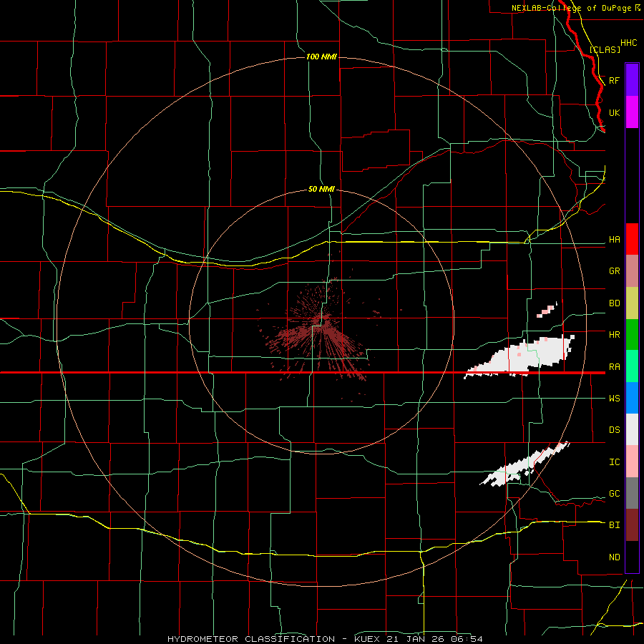Click the RF legend label
This screenshot has width=644, height=644.
click(x=614, y=80)
